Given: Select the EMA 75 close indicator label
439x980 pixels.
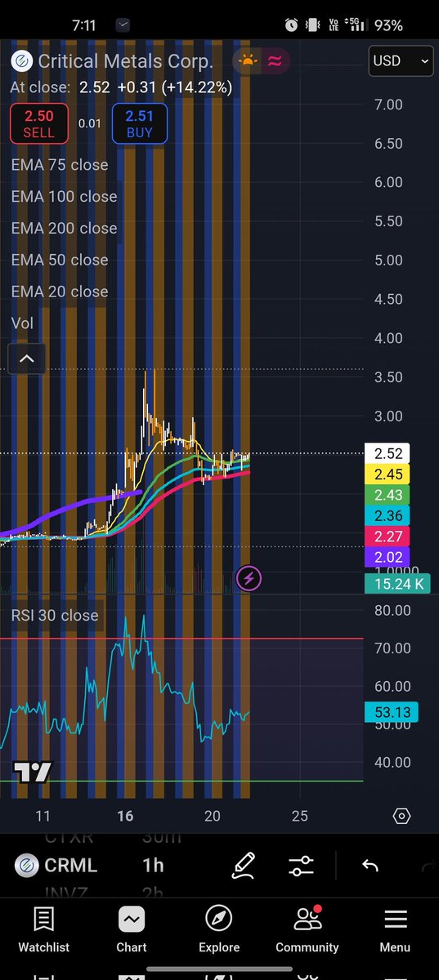Looking at the screenshot, I should tap(60, 165).
